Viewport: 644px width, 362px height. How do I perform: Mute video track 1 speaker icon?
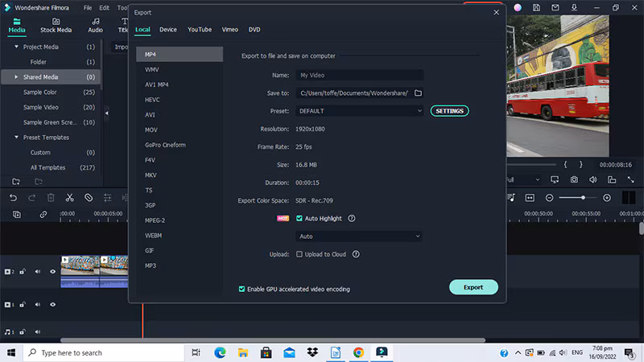38,305
